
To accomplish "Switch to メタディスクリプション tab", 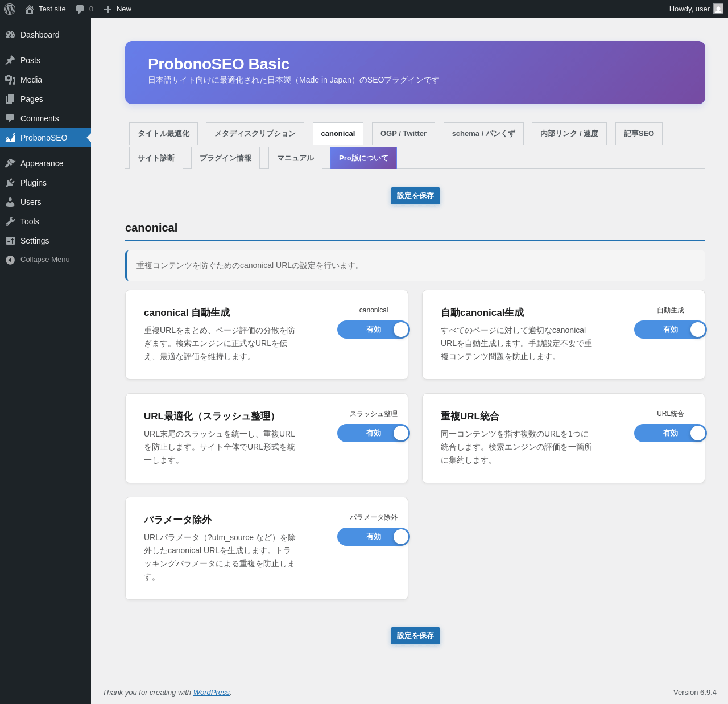I will 255,134.
